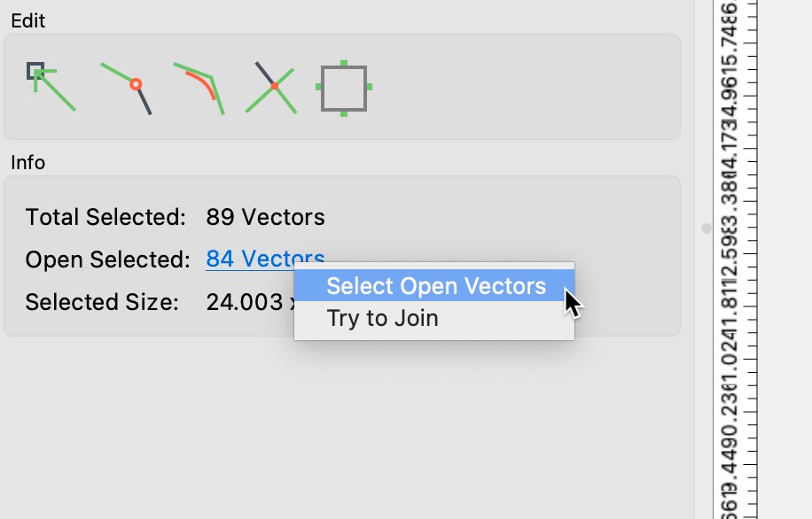Select the Node Edit arrow tool

51,87
